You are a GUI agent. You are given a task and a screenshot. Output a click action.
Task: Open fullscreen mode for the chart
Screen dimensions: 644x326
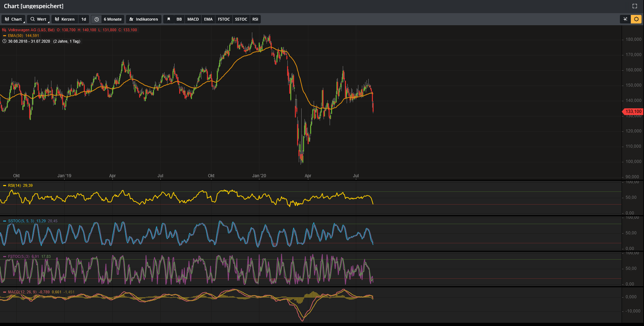point(635,6)
